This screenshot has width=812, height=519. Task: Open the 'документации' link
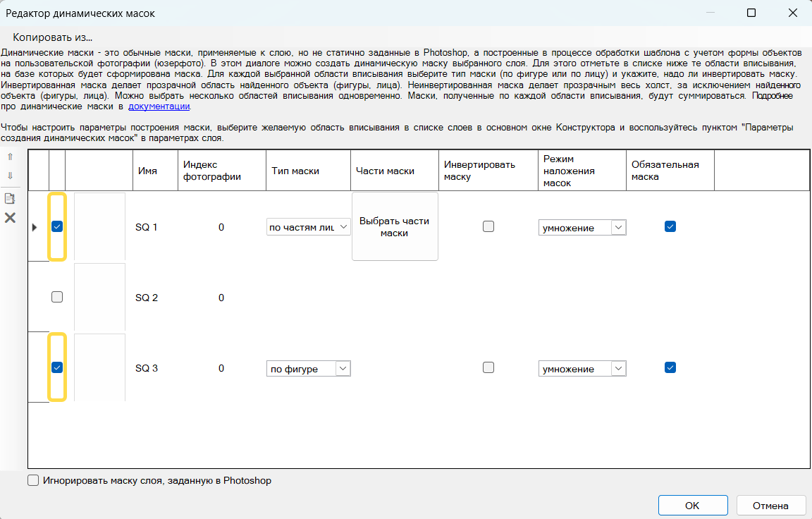pyautogui.click(x=159, y=106)
